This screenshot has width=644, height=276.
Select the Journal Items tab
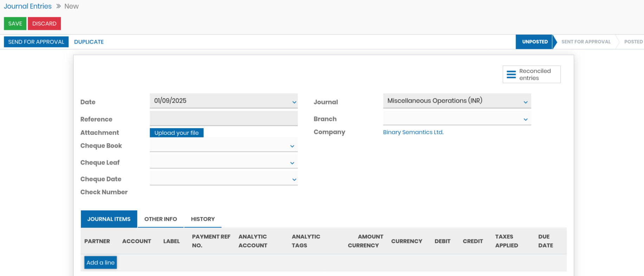pos(109,219)
